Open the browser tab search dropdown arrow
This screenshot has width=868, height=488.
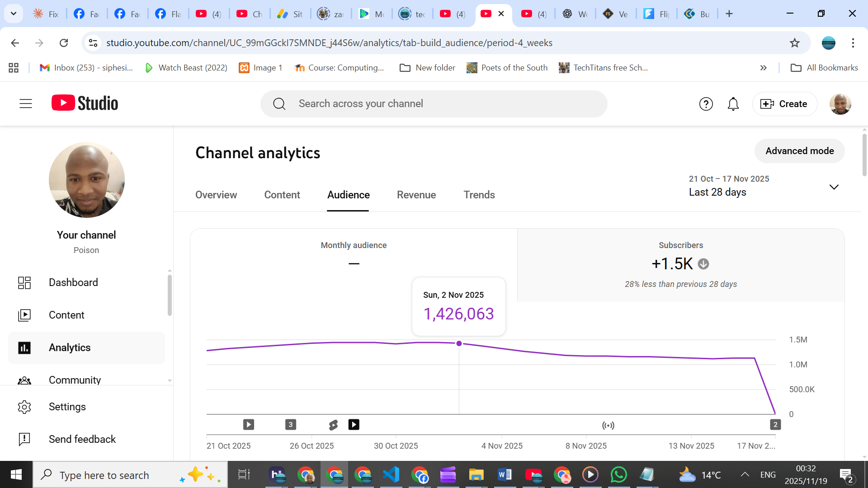point(14,14)
